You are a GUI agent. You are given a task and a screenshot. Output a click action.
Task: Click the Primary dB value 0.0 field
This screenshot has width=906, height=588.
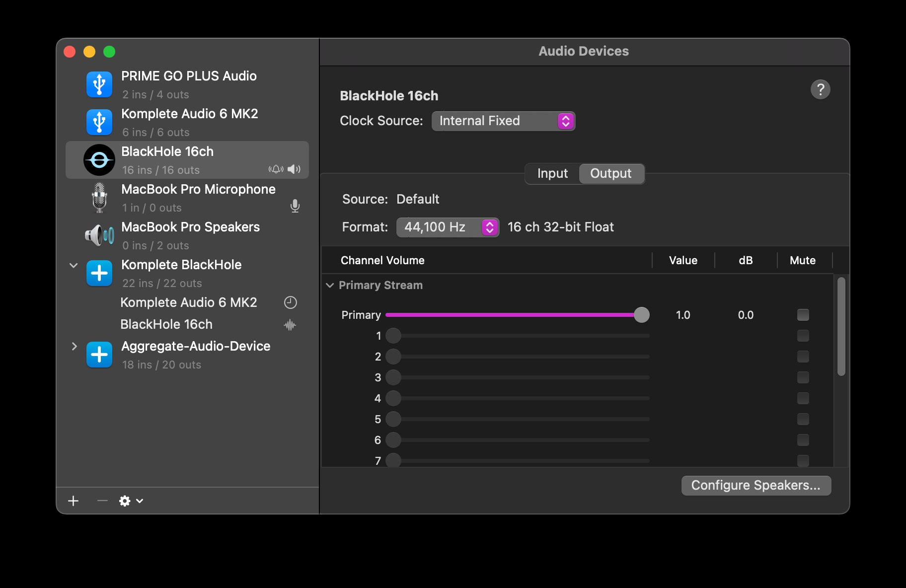(746, 315)
